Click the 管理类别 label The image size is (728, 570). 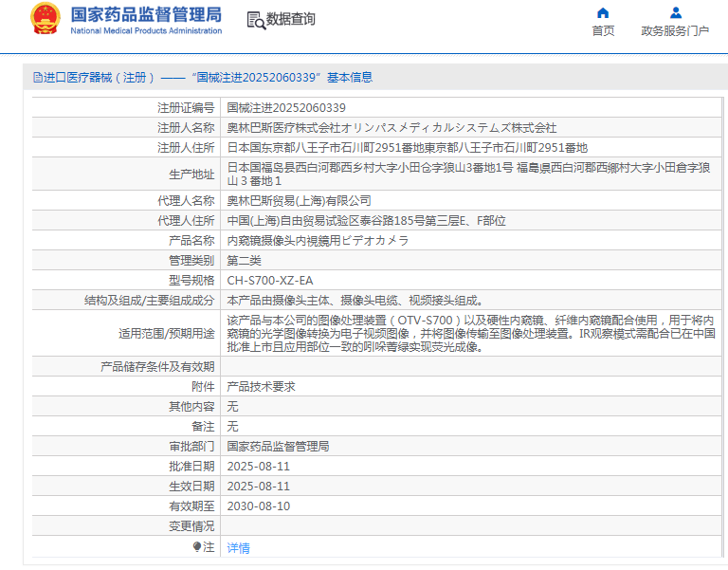click(x=191, y=261)
